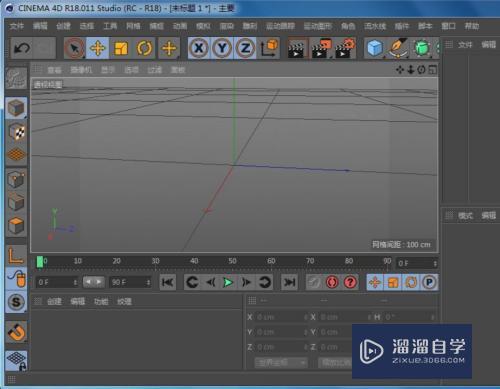Open material manager 纹理 menu
Image resolution: width=500 pixels, height=389 pixels.
124,302
